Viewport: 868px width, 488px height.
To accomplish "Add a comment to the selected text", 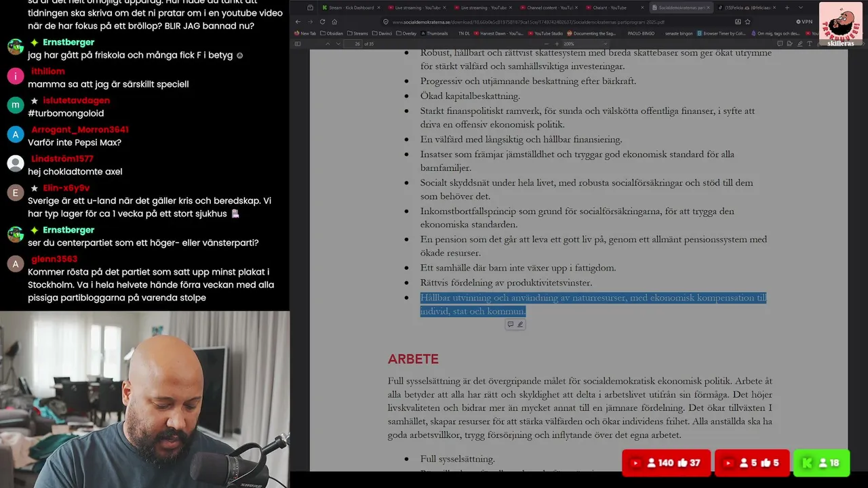I will tap(511, 325).
